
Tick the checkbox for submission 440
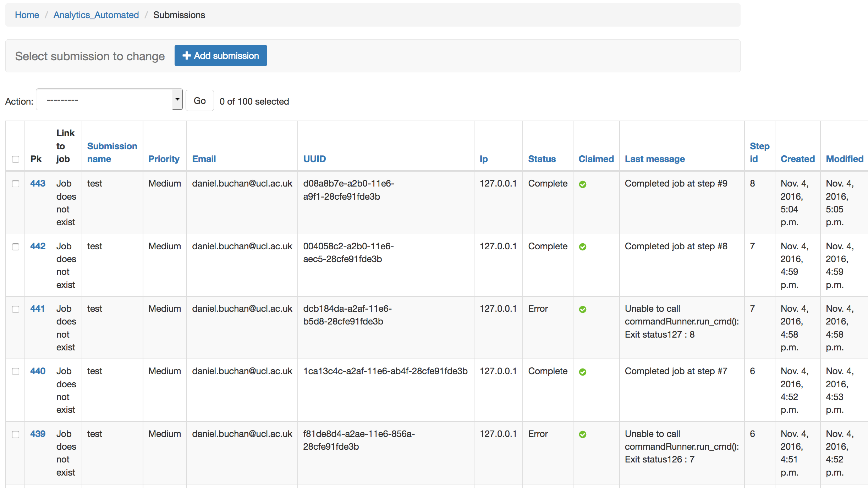coord(16,371)
